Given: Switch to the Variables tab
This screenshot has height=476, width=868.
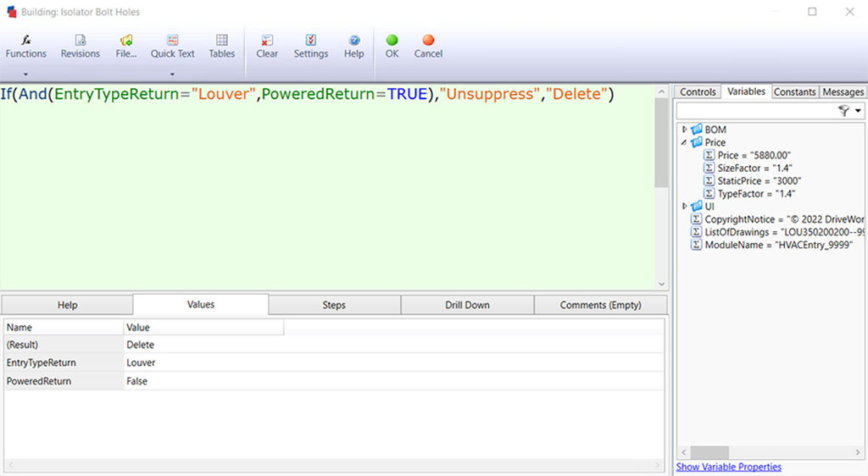Looking at the screenshot, I should pyautogui.click(x=746, y=91).
